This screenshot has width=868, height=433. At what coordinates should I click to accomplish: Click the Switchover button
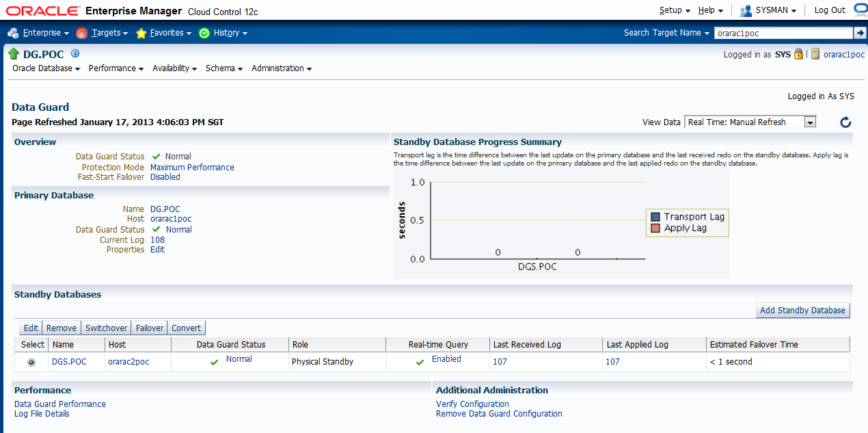106,328
